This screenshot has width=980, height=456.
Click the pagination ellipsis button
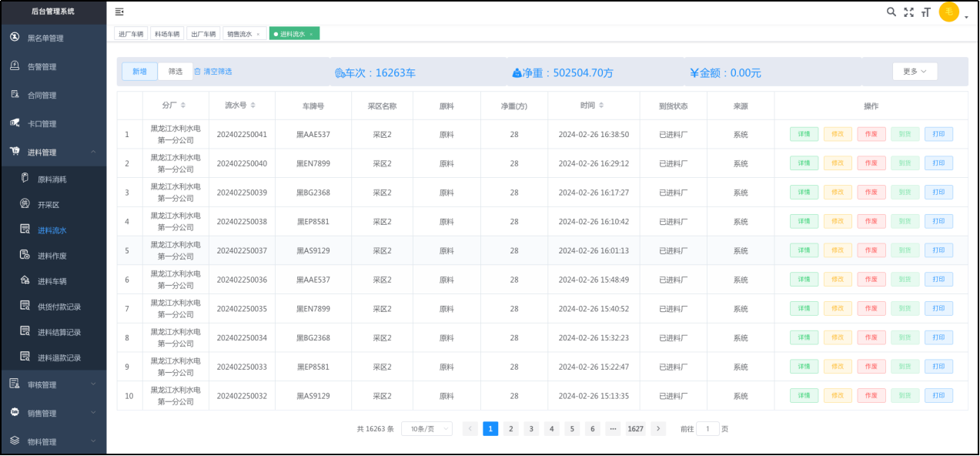(x=613, y=429)
